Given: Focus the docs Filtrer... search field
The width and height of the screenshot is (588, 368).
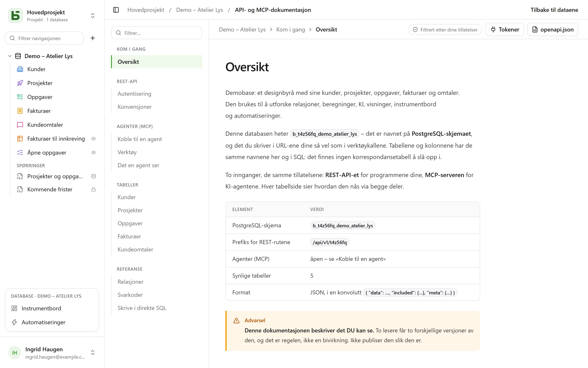Looking at the screenshot, I should [x=156, y=33].
